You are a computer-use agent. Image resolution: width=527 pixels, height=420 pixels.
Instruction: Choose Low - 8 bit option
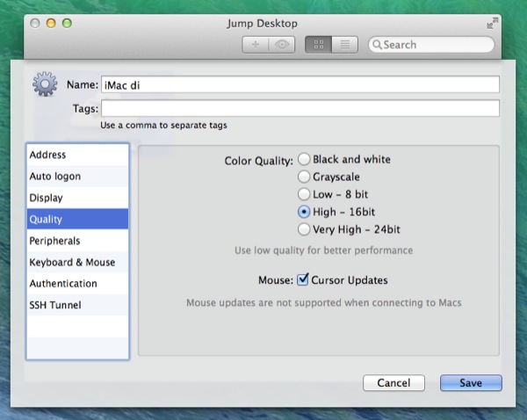[x=304, y=194]
